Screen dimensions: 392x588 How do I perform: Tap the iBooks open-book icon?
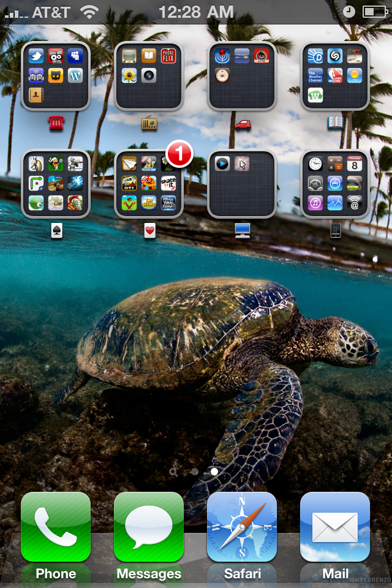tap(149, 56)
